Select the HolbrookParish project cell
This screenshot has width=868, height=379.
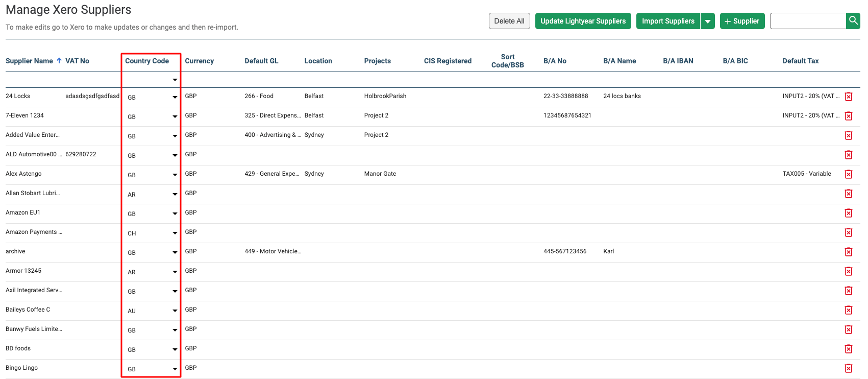click(385, 96)
